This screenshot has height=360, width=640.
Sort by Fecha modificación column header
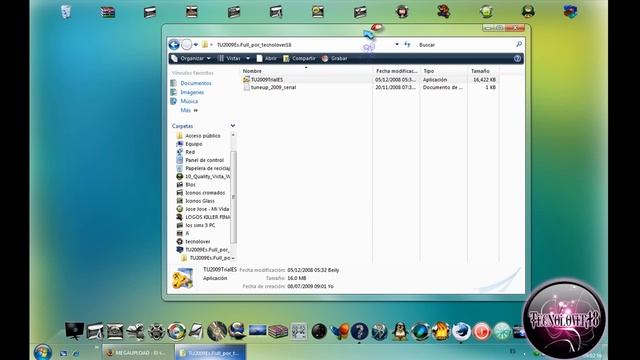coord(396,71)
